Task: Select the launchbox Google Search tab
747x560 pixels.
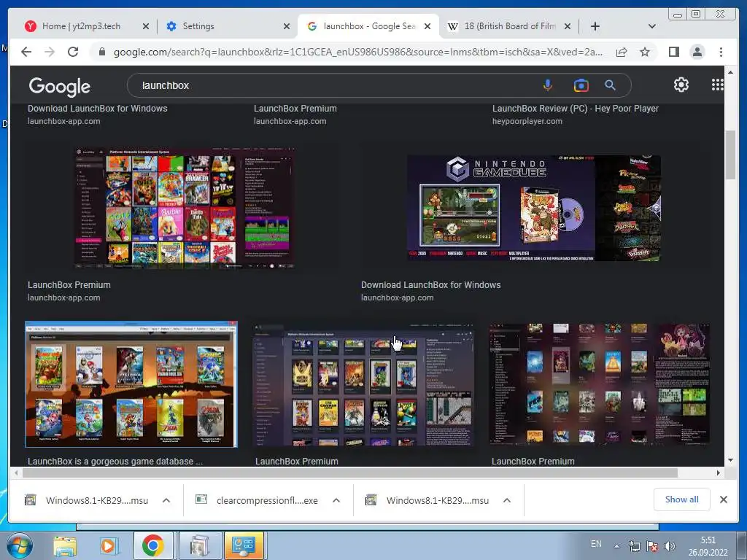Action: coord(370,26)
